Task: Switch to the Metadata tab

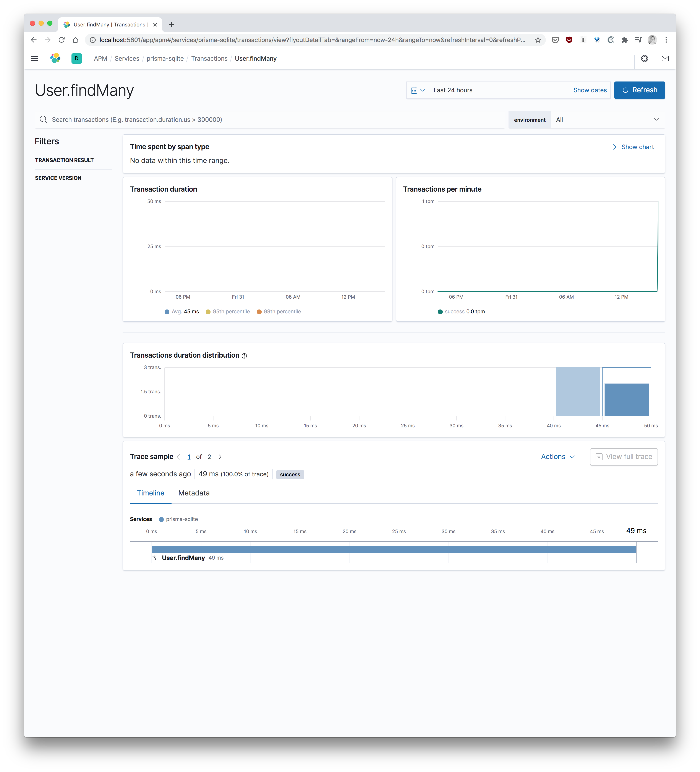Action: (194, 493)
